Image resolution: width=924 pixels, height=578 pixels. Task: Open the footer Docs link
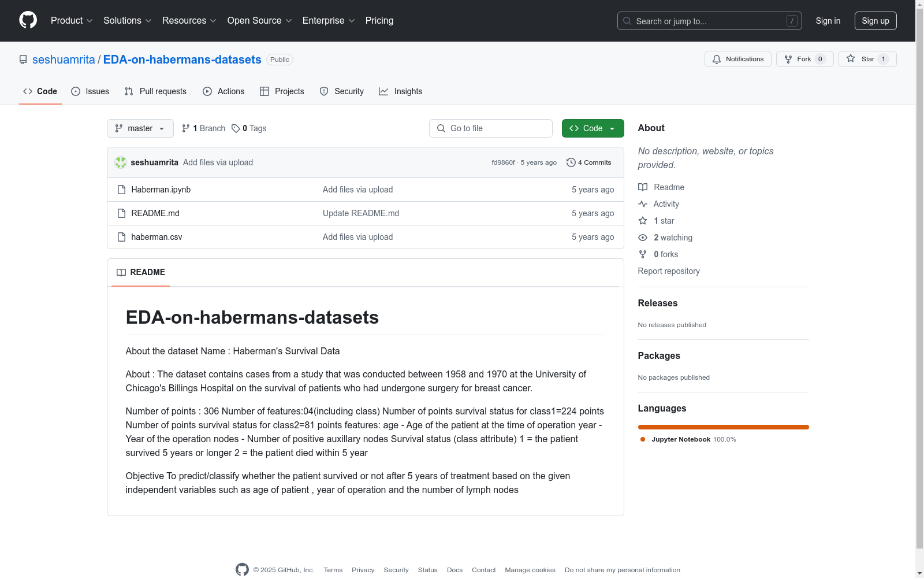point(455,570)
